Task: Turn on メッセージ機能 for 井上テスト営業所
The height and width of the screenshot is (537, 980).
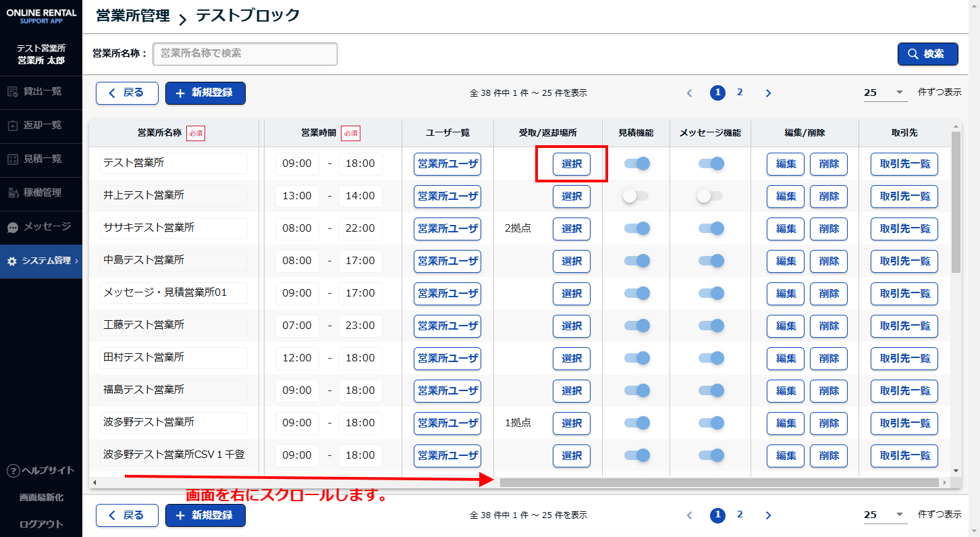Action: tap(710, 196)
